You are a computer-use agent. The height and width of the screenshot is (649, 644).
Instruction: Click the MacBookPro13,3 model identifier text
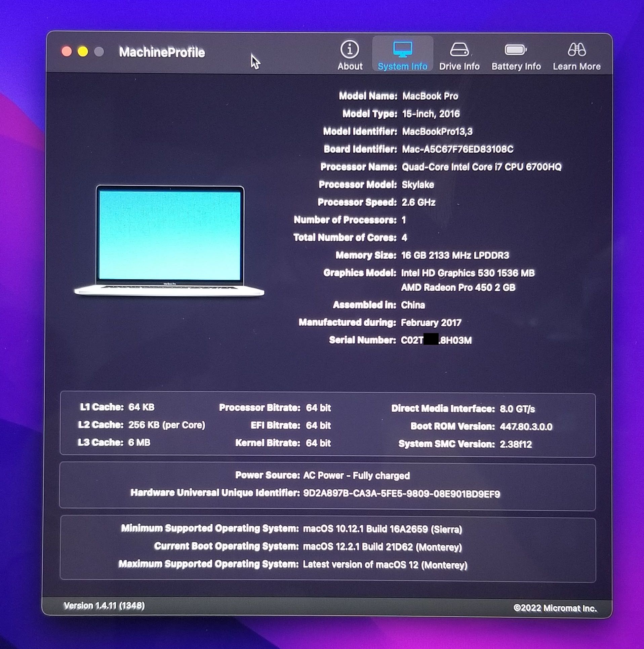[x=437, y=131]
